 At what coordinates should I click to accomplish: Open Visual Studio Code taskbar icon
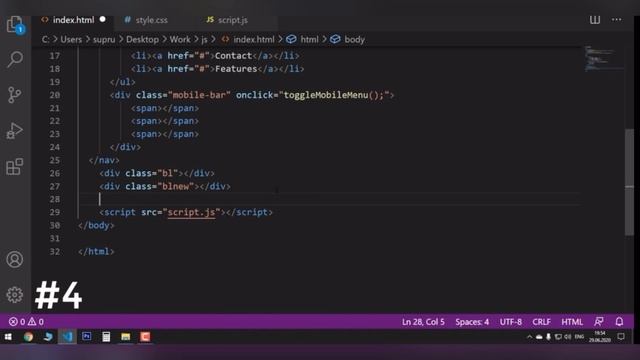point(67,337)
